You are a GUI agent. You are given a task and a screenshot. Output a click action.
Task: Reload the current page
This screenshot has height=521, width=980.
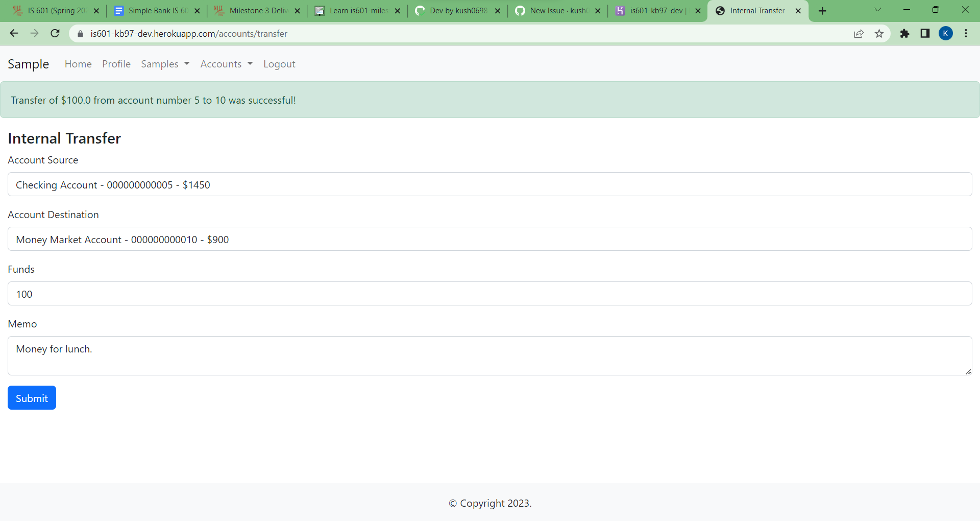55,33
